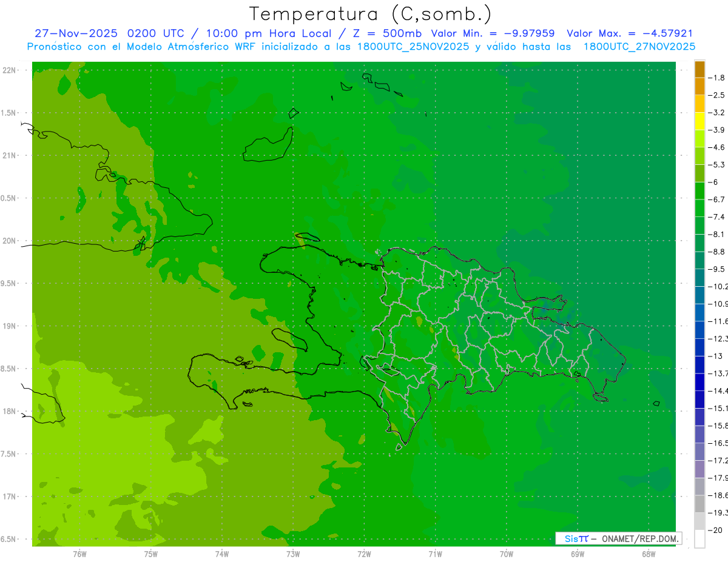This screenshot has height=562, width=728.
Task: Click the '-7.4' colorbar value label
Action: coord(717,216)
